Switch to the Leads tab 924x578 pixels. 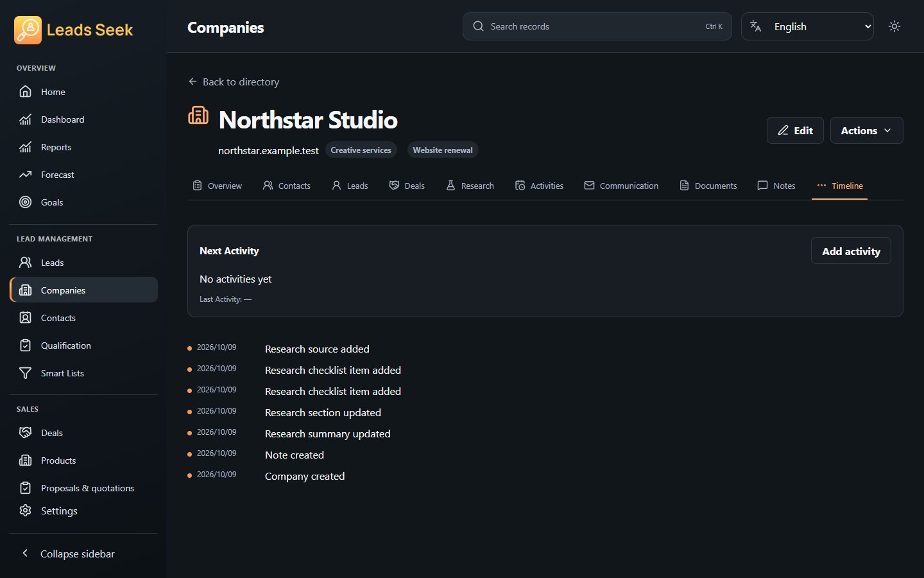(350, 186)
